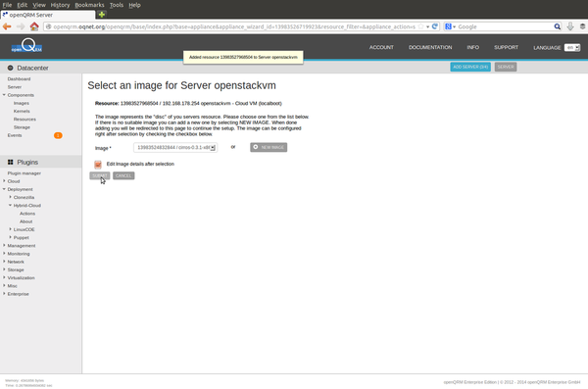
Task: Click the ADD SERVER button
Action: [470, 67]
